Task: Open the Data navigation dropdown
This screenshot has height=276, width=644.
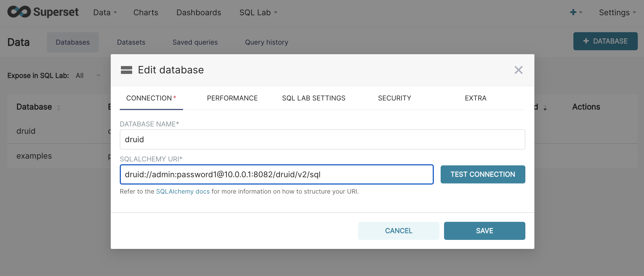Action: pyautogui.click(x=104, y=12)
